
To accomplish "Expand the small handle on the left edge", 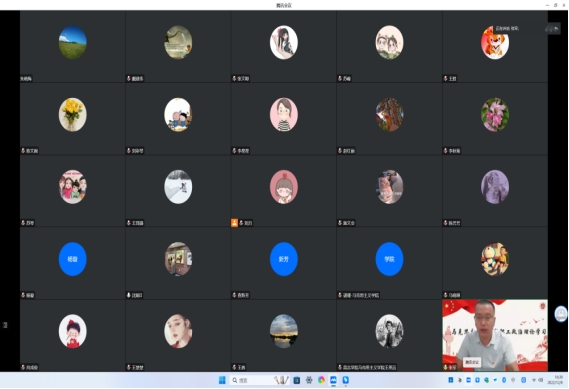I will pyautogui.click(x=5, y=325).
